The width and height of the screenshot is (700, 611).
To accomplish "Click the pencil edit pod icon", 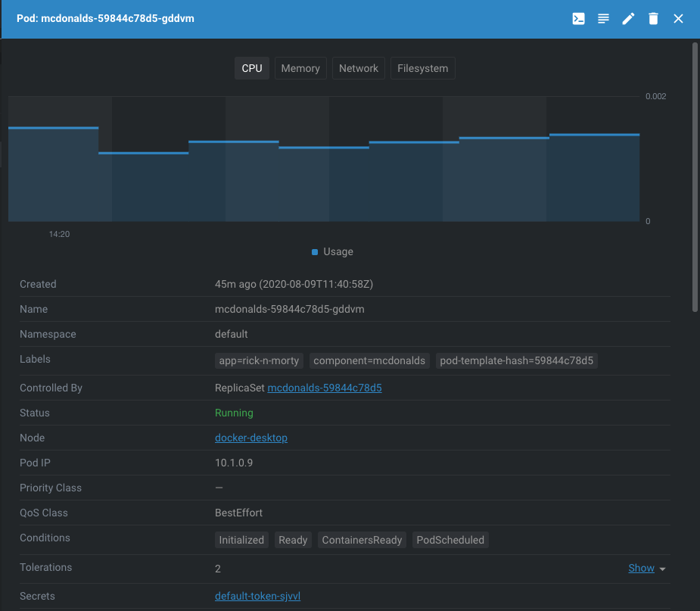I will (628, 18).
